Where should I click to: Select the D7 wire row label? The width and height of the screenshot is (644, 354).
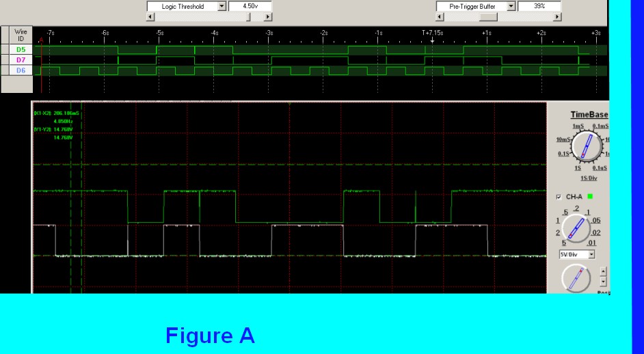(x=21, y=60)
